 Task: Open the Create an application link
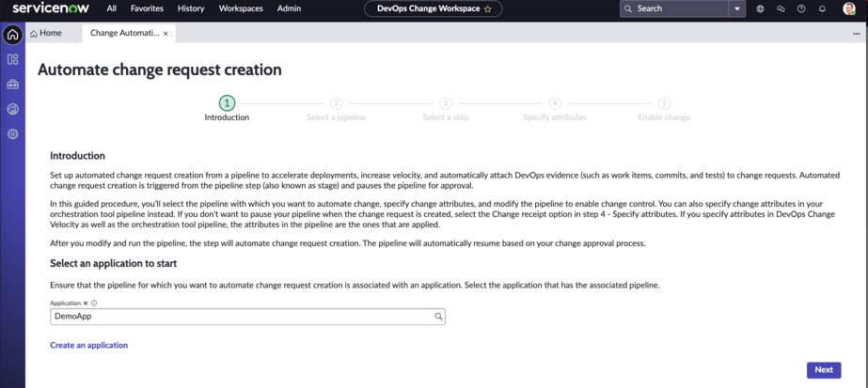[x=88, y=345]
